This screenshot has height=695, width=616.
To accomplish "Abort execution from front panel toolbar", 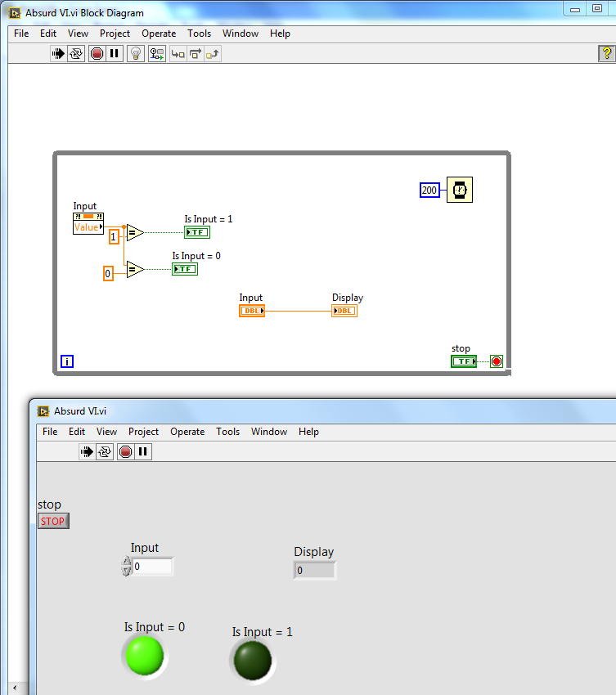I will coord(125,451).
